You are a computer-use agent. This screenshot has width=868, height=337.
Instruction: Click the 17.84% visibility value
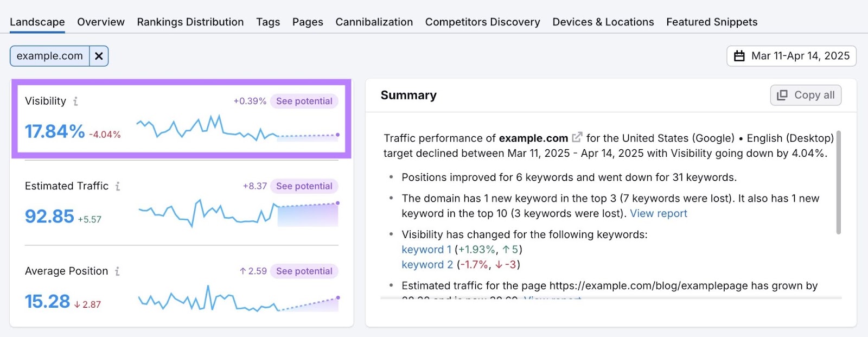[x=55, y=131]
